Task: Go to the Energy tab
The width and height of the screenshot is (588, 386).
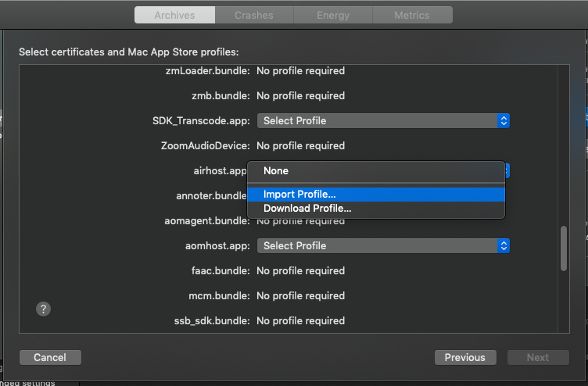Action: (x=333, y=15)
